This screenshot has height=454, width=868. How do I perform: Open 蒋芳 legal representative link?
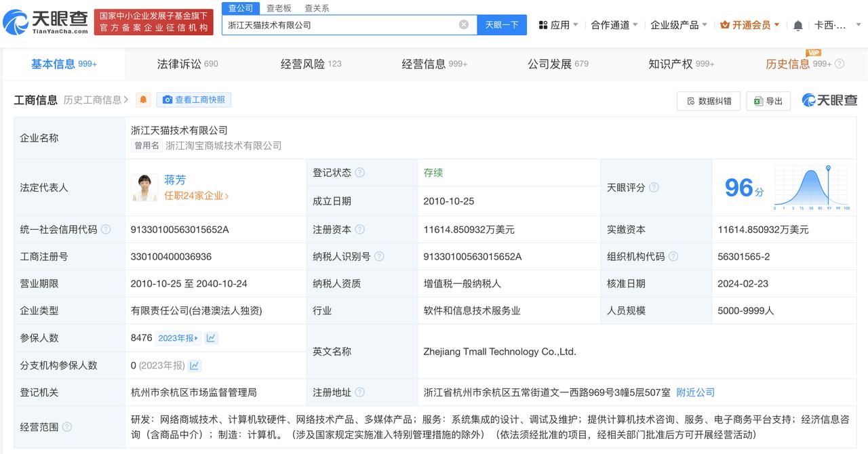coord(175,180)
